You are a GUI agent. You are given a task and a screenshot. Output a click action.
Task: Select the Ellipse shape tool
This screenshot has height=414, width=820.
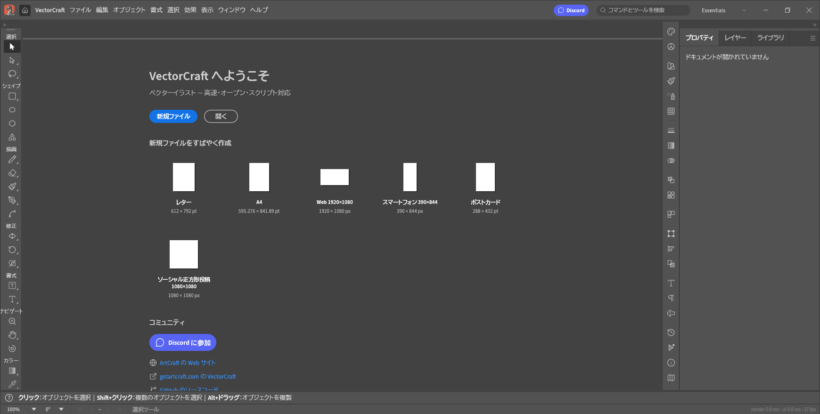[12, 110]
